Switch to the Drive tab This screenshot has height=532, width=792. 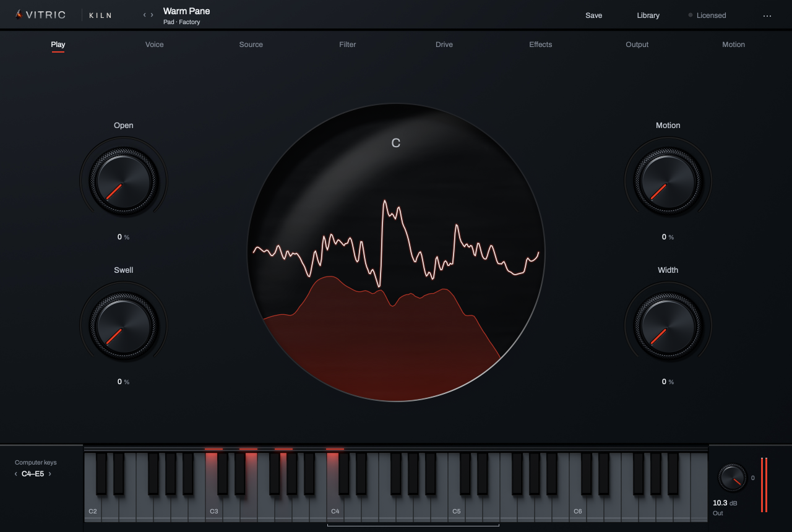[444, 45]
